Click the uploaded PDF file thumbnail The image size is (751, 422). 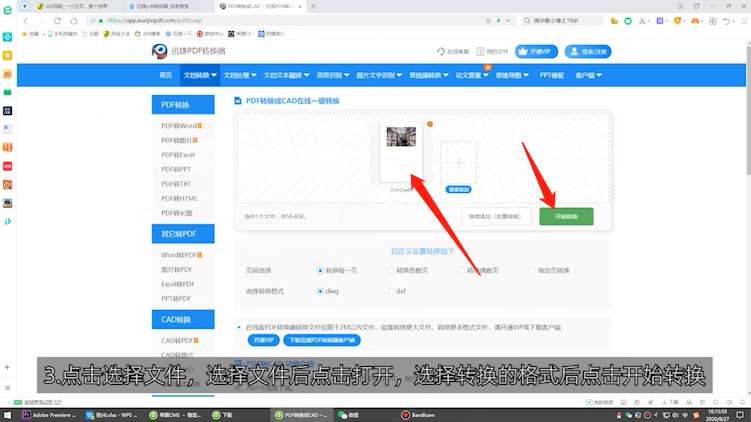click(x=401, y=152)
